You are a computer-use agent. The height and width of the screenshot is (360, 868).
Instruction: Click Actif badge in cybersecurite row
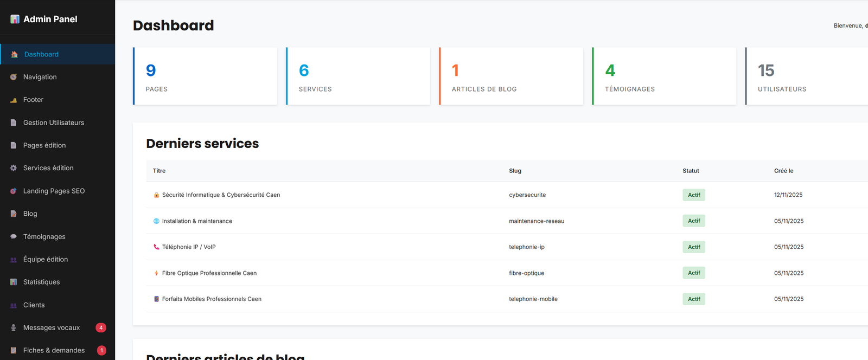pos(694,195)
